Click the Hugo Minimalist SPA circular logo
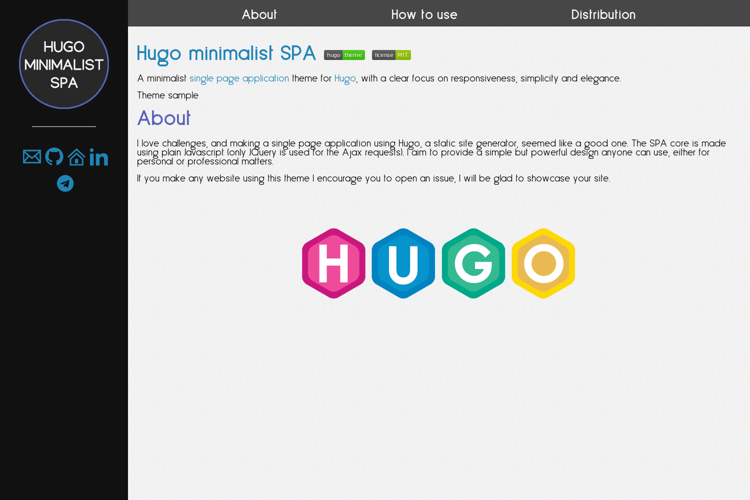 [64, 64]
